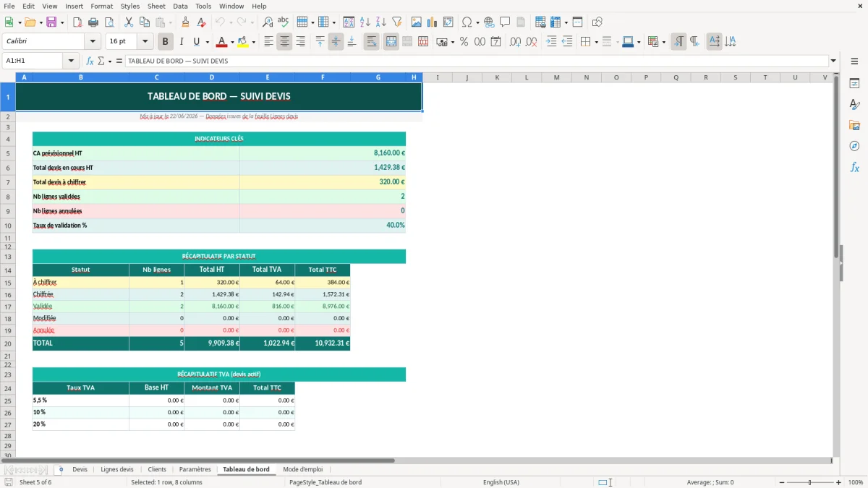Image resolution: width=868 pixels, height=488 pixels.
Task: Open the Sheet menu
Action: coord(156,6)
